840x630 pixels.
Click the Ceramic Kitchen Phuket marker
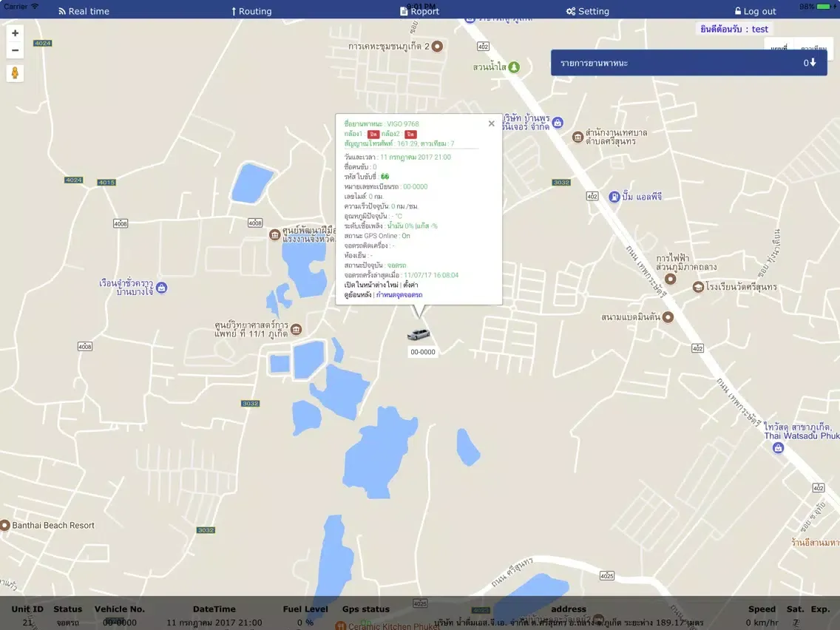coord(341,626)
